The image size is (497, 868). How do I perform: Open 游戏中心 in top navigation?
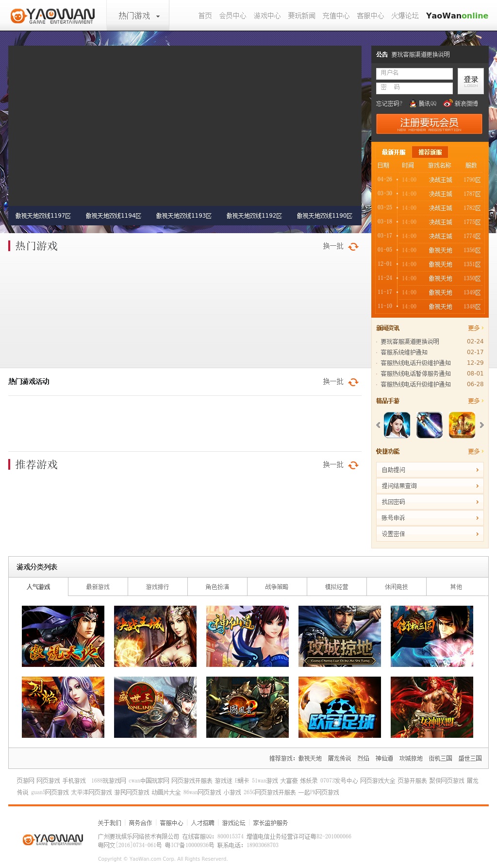[267, 16]
